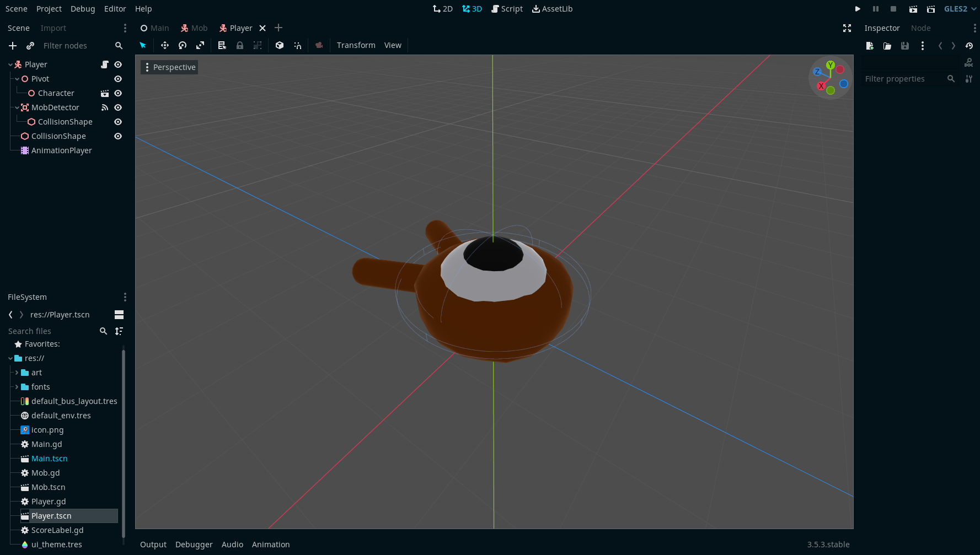Open Animation bottom panel
The image size is (980, 555).
pyautogui.click(x=271, y=545)
